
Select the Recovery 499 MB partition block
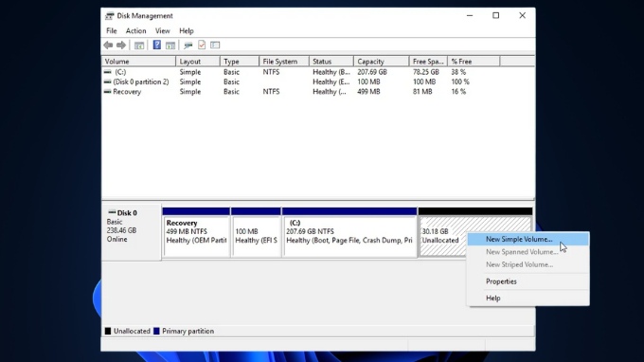(196, 232)
